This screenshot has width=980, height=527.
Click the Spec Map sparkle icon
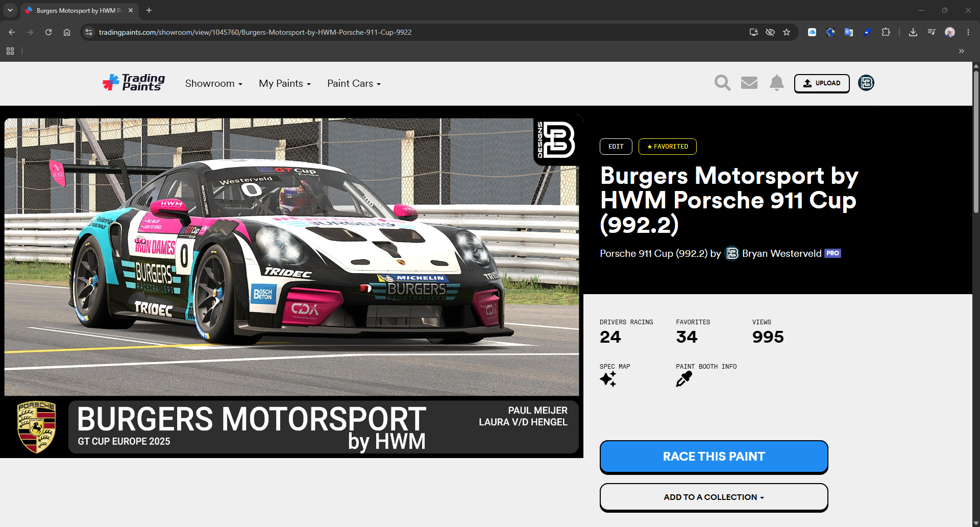point(608,379)
